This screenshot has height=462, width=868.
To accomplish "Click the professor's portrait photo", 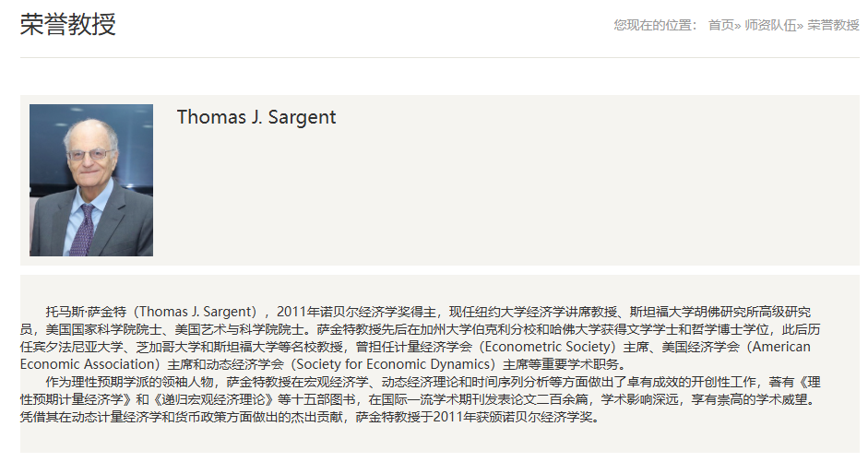I will coord(91,180).
